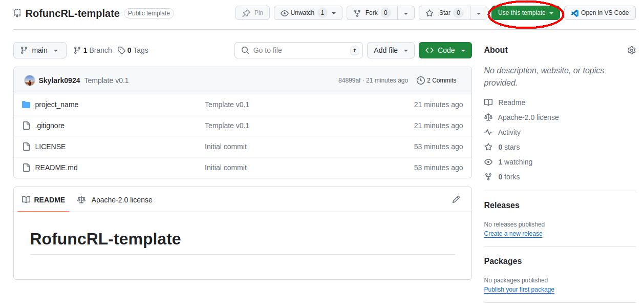The height and width of the screenshot is (308, 644).
Task: Click Publish your first package link
Action: pyautogui.click(x=519, y=290)
